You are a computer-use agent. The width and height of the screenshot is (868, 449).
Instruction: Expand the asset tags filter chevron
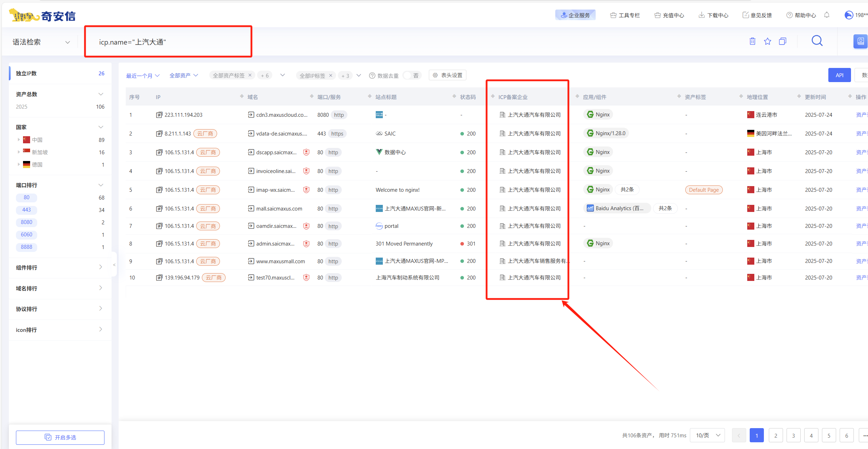[x=282, y=75]
